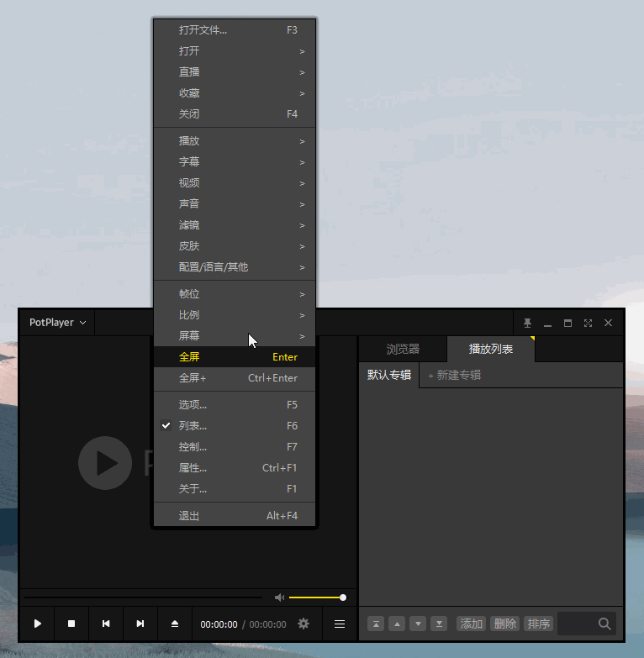Close the PotPlayer window
This screenshot has width=644, height=658.
[x=609, y=324]
